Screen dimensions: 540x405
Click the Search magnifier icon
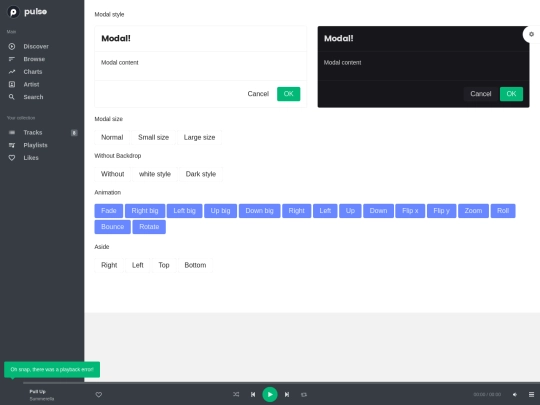tap(12, 97)
